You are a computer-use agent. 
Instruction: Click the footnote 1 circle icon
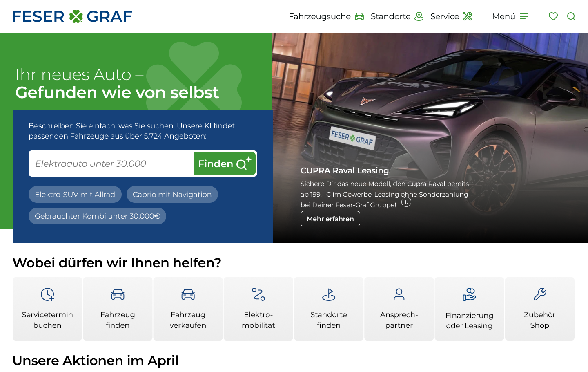coord(406,202)
